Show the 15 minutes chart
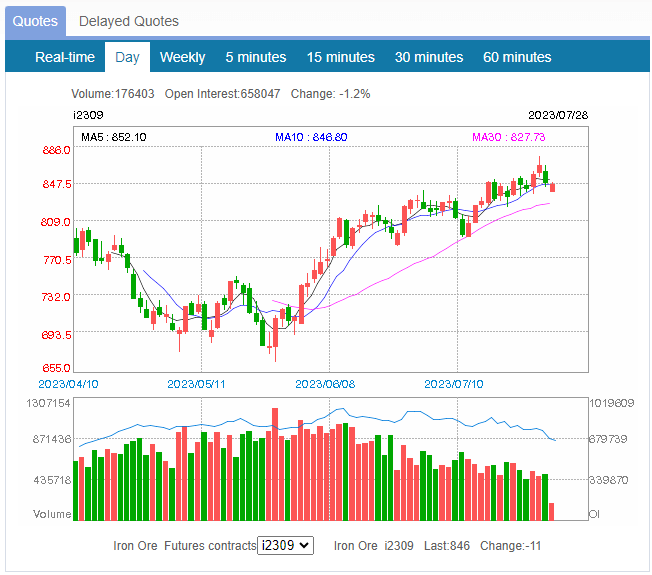This screenshot has height=575, width=652. 340,57
